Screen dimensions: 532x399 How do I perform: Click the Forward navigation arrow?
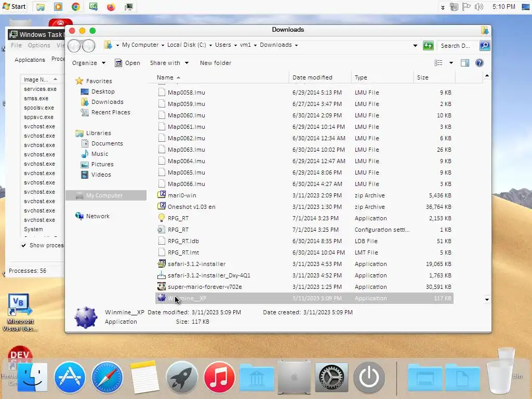(89, 46)
